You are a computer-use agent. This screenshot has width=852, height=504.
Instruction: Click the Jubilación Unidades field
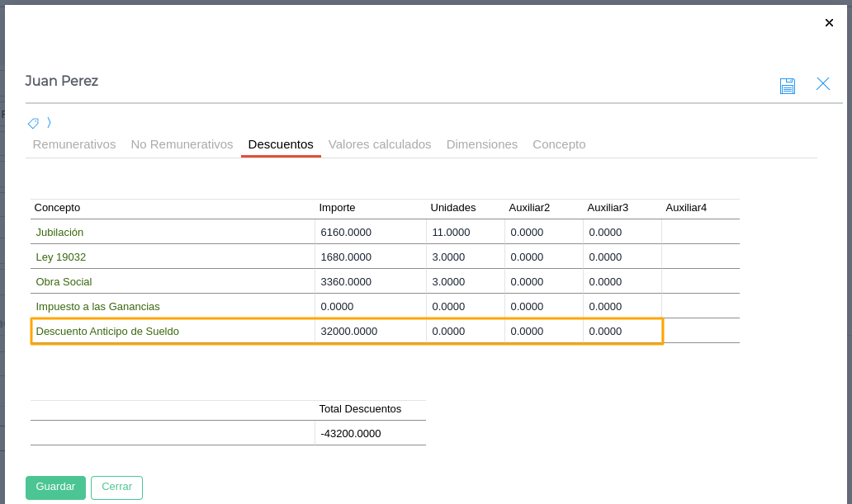click(465, 233)
